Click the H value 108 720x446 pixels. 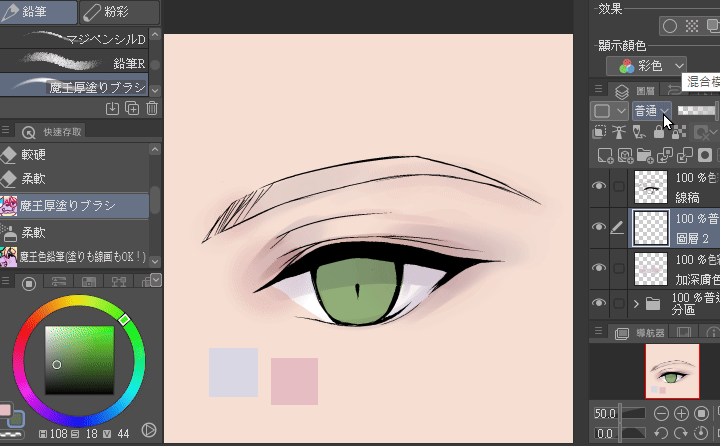coord(58,434)
